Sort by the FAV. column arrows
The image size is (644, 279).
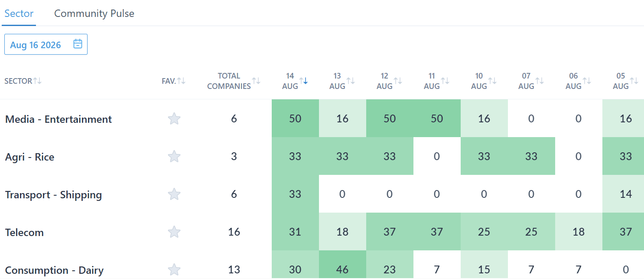pos(181,81)
